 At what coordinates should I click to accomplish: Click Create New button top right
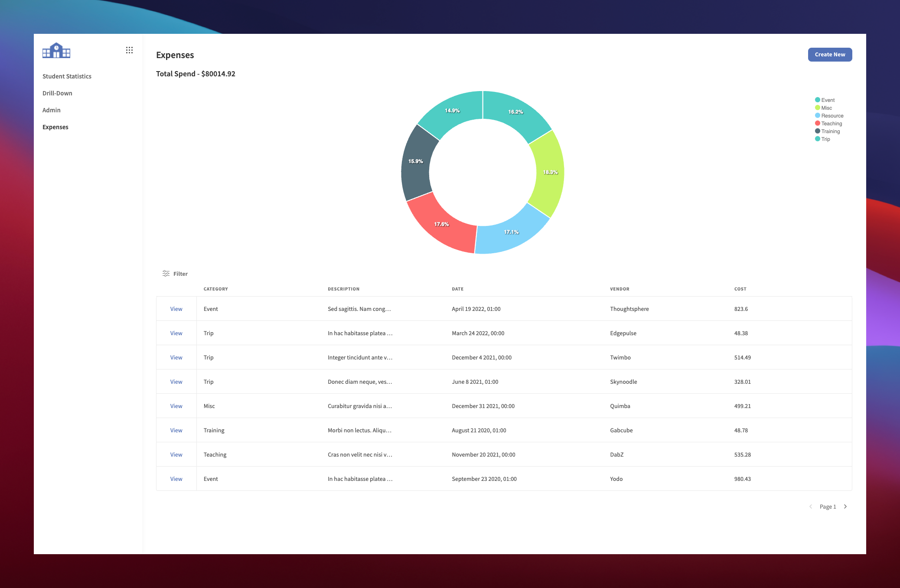(830, 54)
